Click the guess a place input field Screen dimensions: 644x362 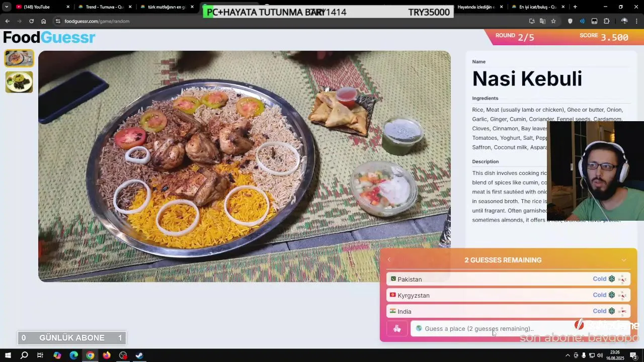520,329
